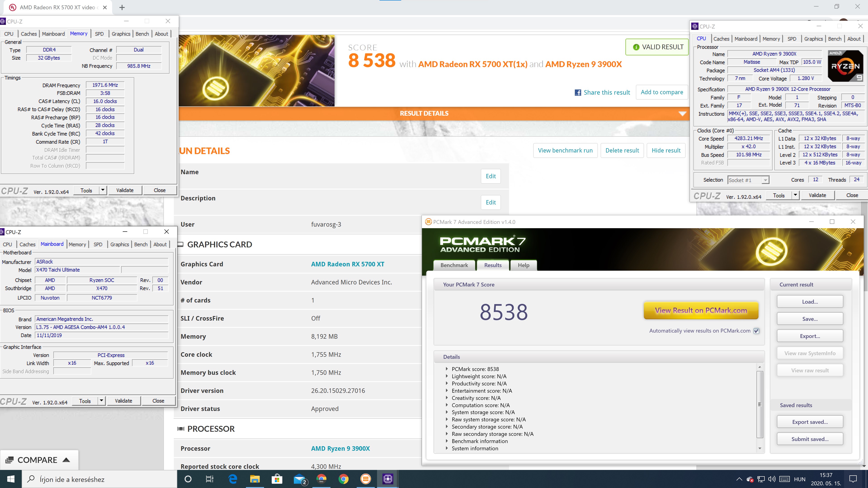Switch to Benchmark tab in PCMark 7

click(x=454, y=265)
